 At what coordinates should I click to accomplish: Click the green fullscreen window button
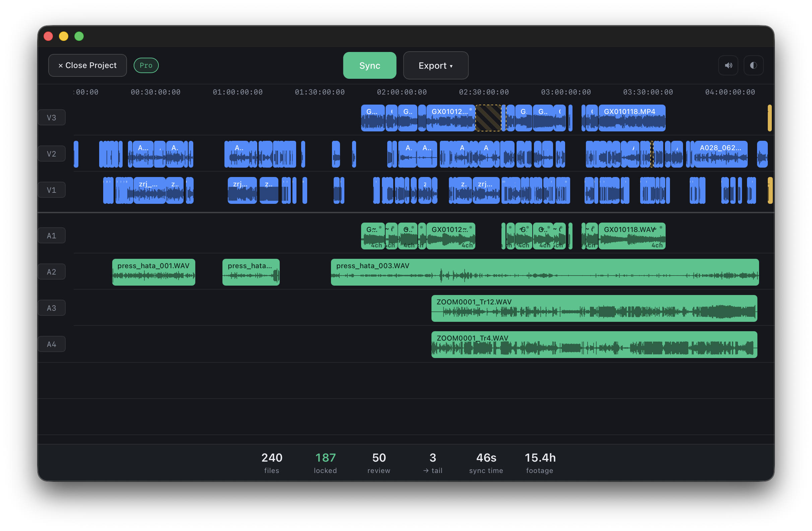coord(79,36)
